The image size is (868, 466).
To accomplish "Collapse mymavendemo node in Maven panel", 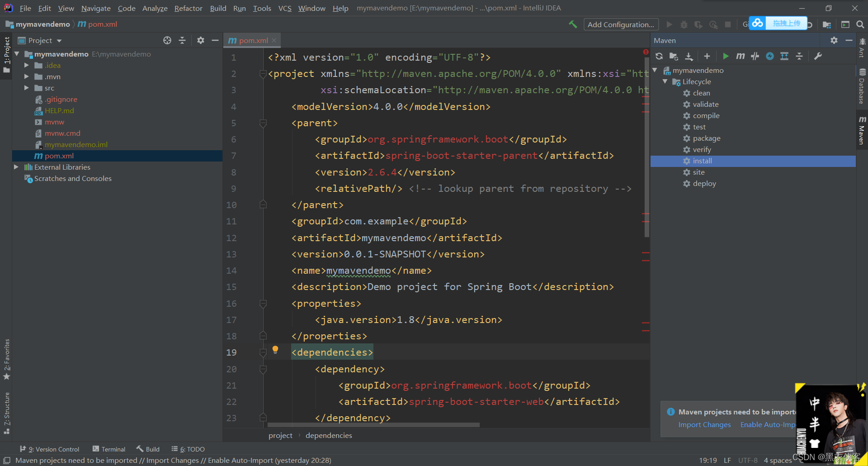I will pos(655,70).
